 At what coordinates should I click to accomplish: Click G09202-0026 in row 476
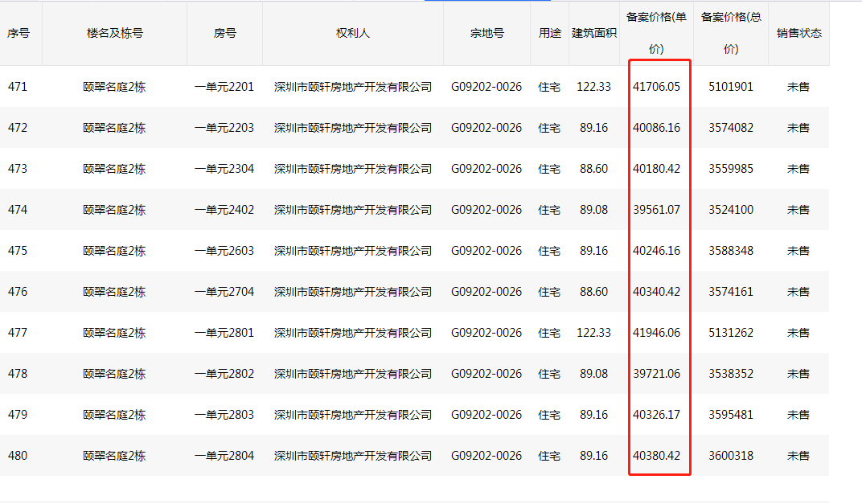pyautogui.click(x=486, y=291)
